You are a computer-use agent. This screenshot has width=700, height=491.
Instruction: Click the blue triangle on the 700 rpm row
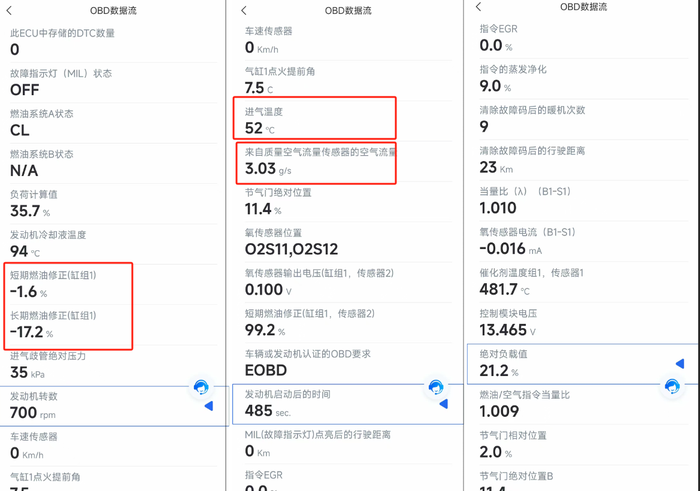[209, 406]
